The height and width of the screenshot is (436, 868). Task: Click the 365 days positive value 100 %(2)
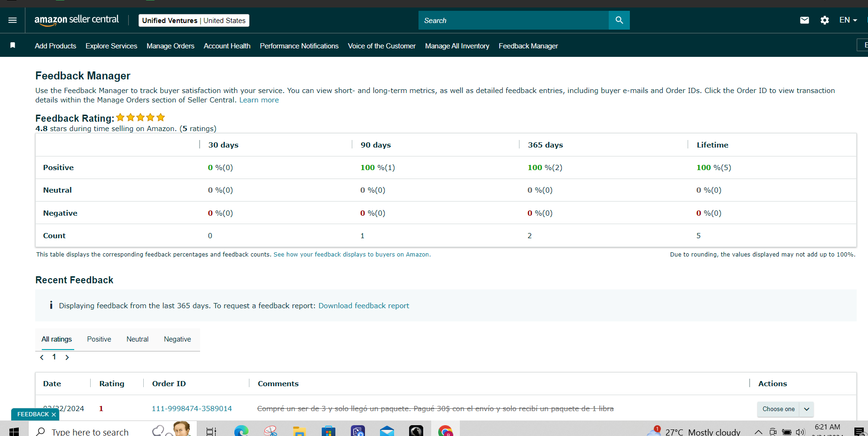545,168
